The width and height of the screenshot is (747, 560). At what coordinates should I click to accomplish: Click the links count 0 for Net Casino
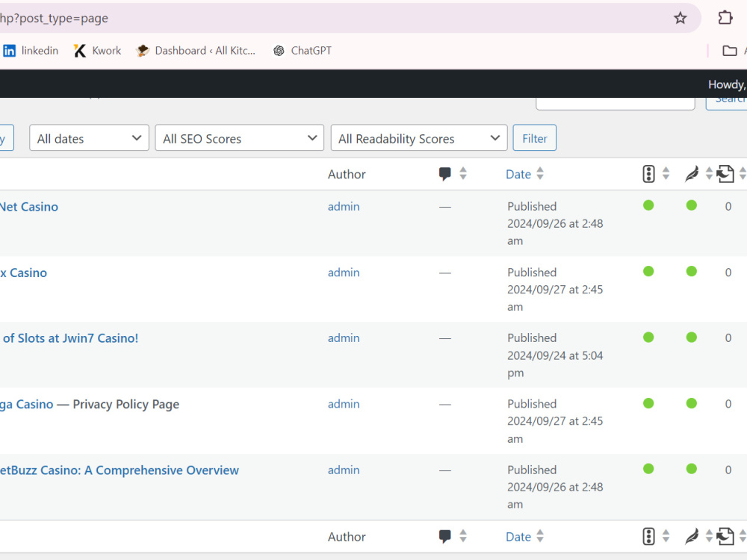click(728, 207)
